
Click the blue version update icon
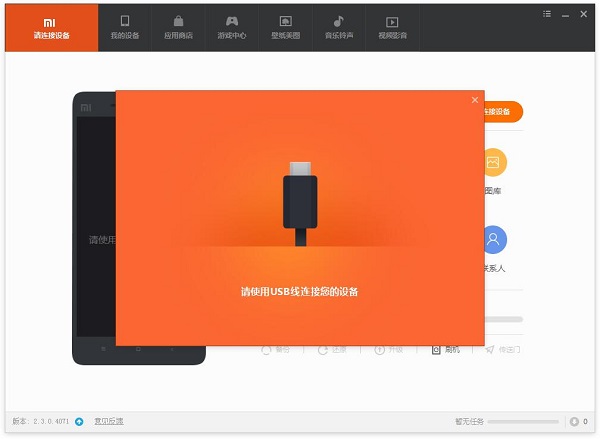tap(79, 421)
